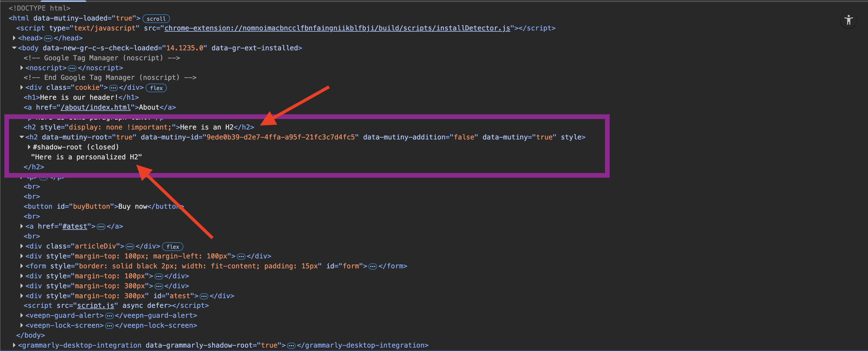Open the #atest href link
This screenshot has width=868, height=351.
pos(75,226)
